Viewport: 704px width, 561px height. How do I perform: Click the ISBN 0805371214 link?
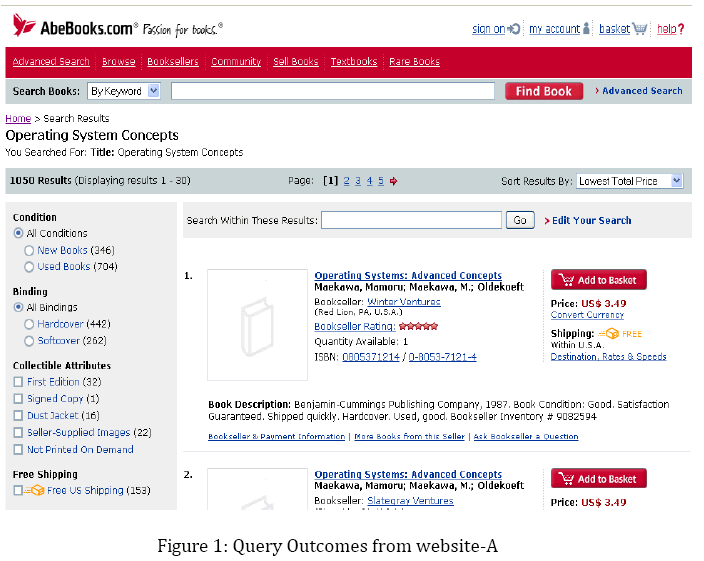(371, 357)
